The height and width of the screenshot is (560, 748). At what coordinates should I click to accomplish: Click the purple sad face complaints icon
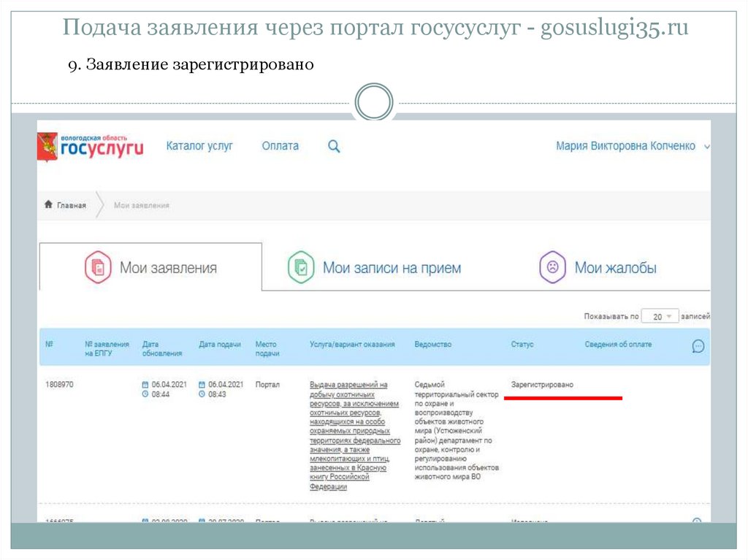coord(553,267)
